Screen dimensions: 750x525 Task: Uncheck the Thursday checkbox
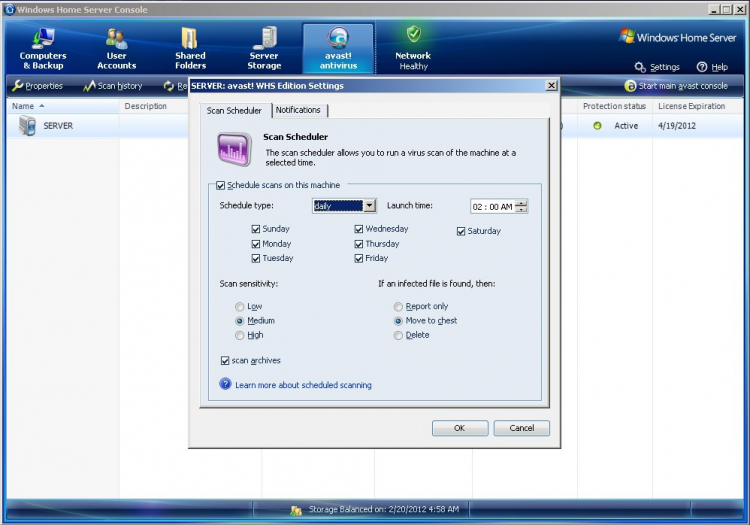359,244
